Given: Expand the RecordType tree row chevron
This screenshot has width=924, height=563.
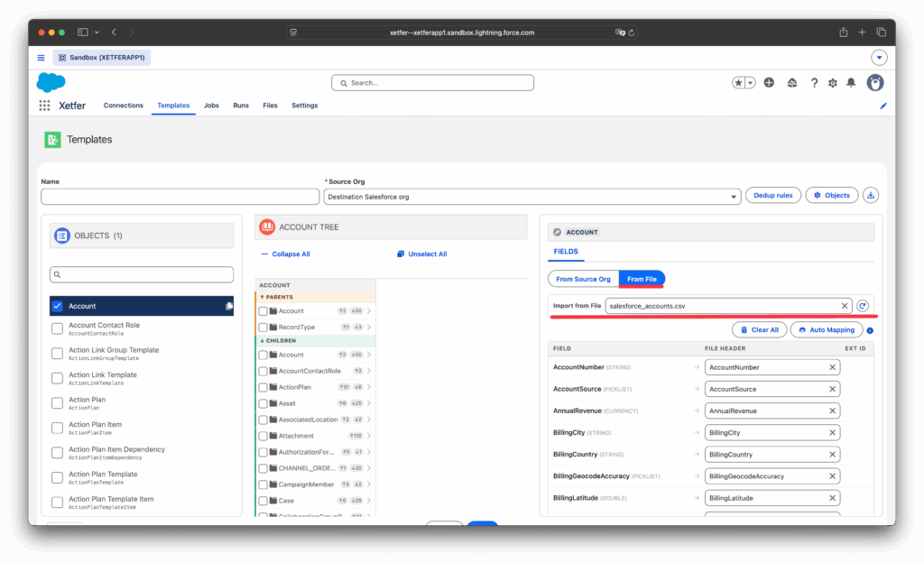Looking at the screenshot, I should coord(369,328).
